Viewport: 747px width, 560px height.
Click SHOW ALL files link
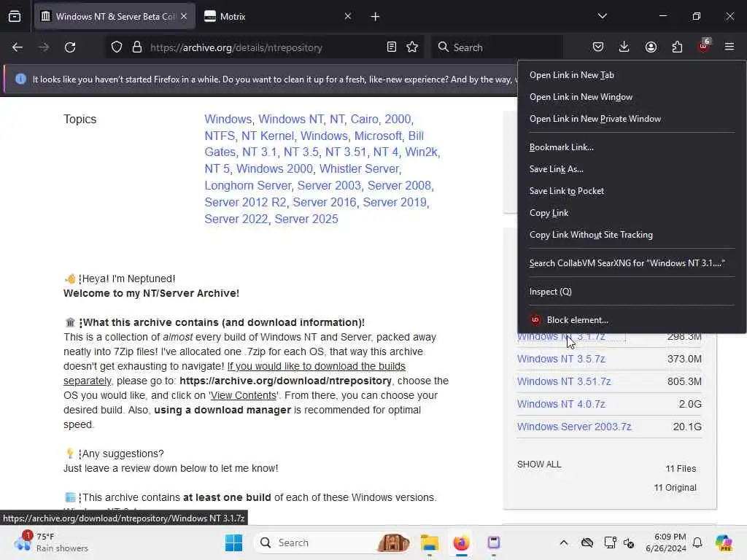click(539, 464)
